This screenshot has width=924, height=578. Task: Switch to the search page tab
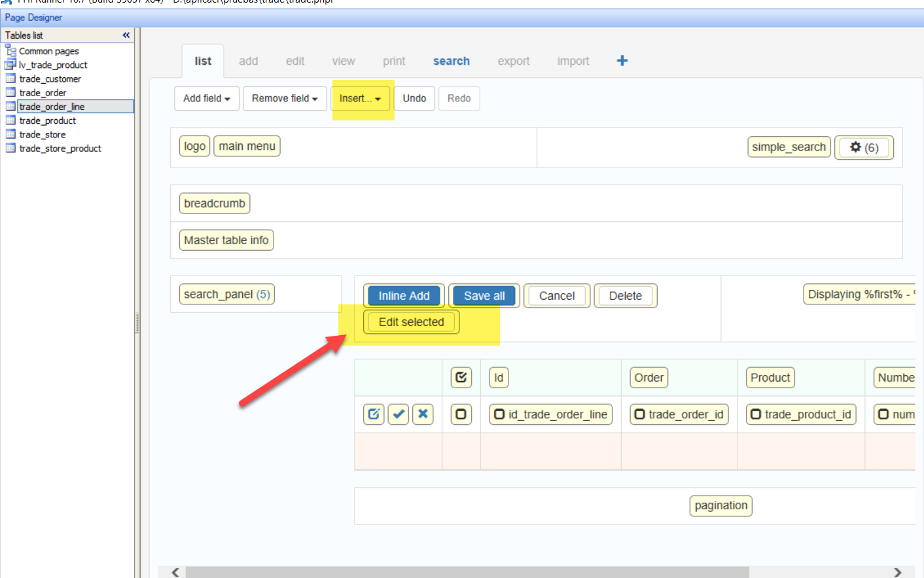coord(451,61)
